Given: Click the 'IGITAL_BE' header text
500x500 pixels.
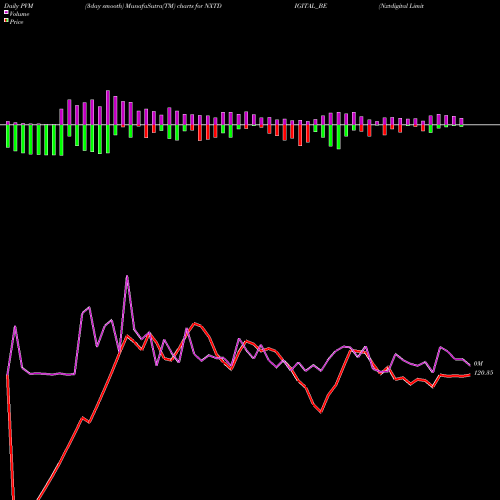Looking at the screenshot, I should (311, 6).
